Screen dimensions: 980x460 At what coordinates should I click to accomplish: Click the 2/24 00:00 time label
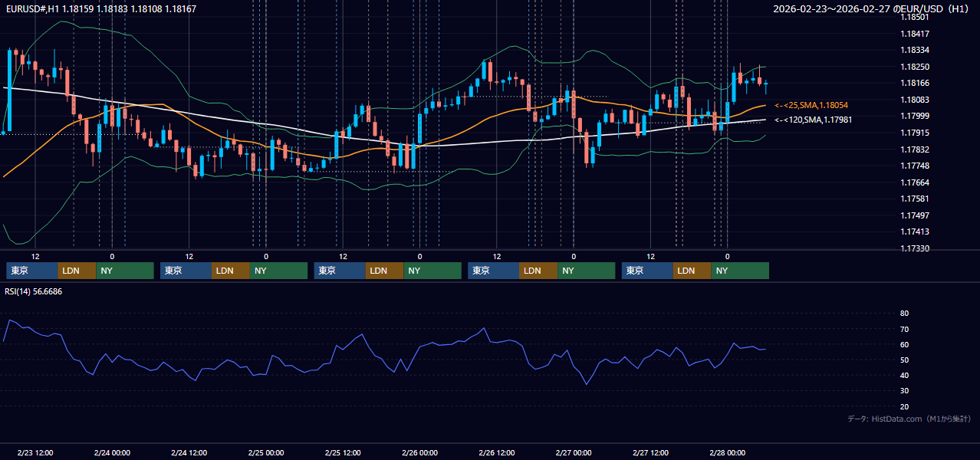point(112,452)
